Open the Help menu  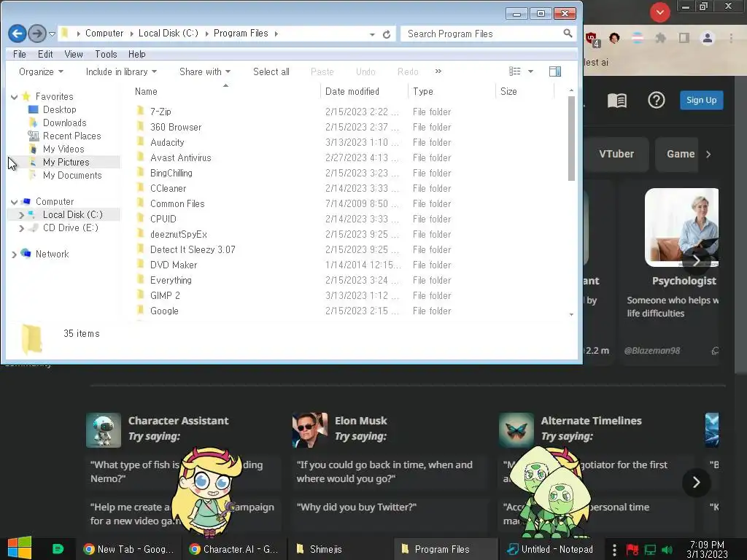click(x=136, y=54)
